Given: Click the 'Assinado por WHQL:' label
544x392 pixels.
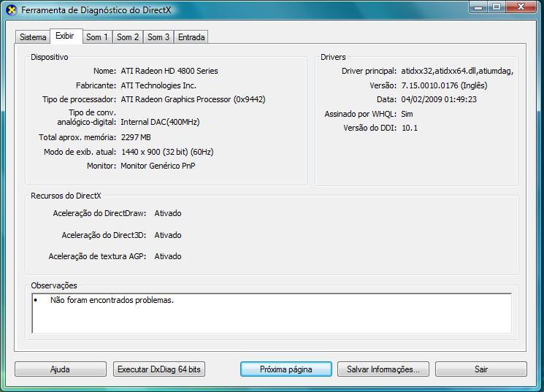Looking at the screenshot, I should [x=361, y=114].
